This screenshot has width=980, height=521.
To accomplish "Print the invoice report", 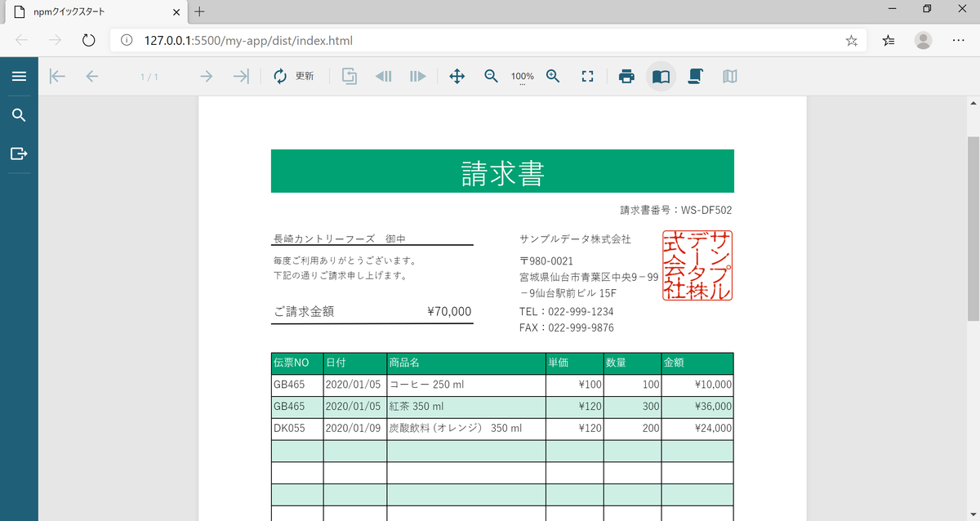I will tap(626, 76).
